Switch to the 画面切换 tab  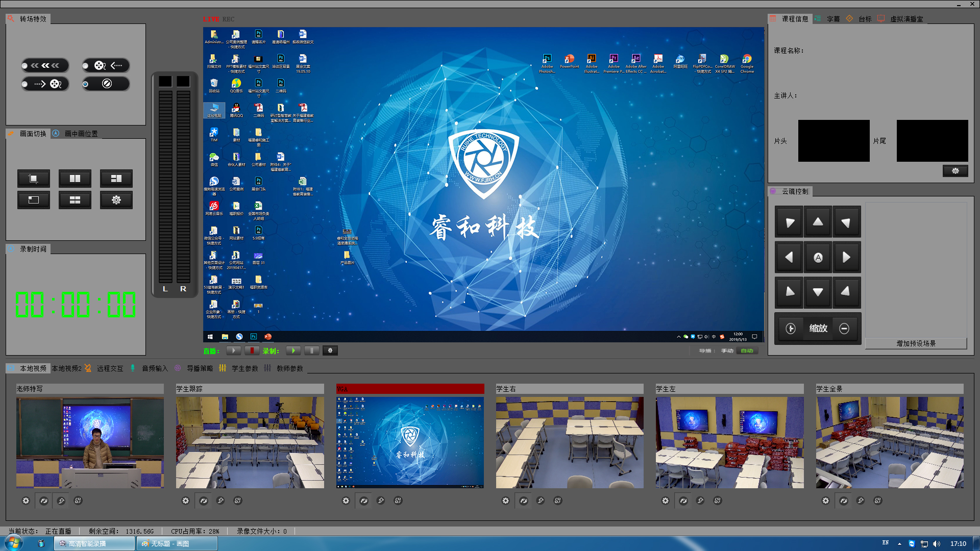(28, 134)
